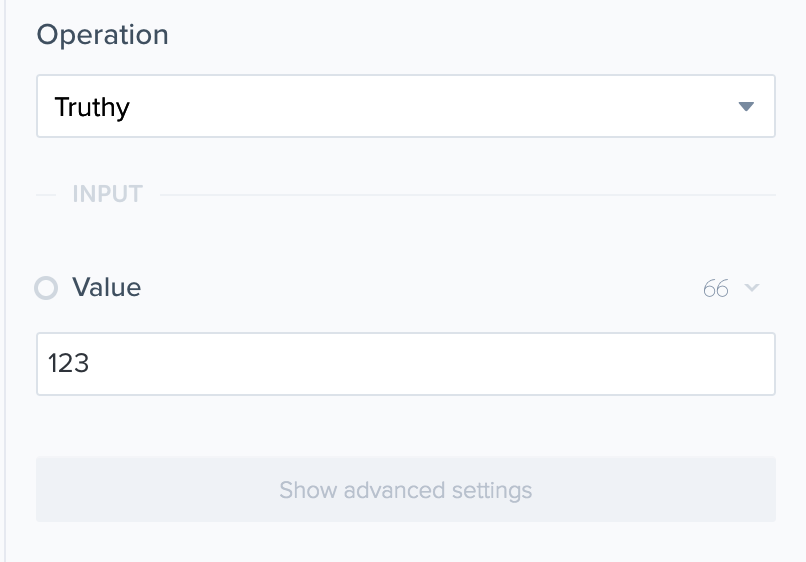Click the small down caret right of Value
The width and height of the screenshot is (806, 562).
752,289
